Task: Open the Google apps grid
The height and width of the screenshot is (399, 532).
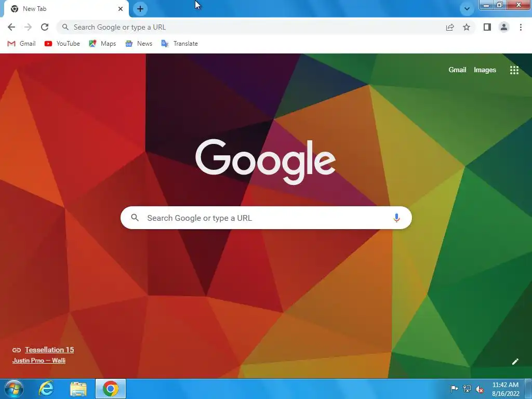Action: (x=514, y=70)
